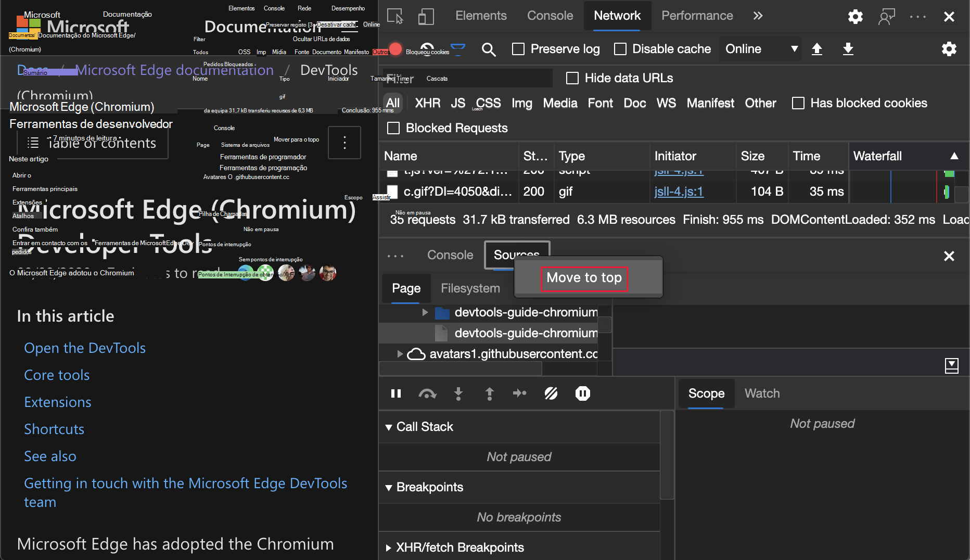This screenshot has height=560, width=970.
Task: Click the Step debugger arrow icon
Action: coord(520,393)
